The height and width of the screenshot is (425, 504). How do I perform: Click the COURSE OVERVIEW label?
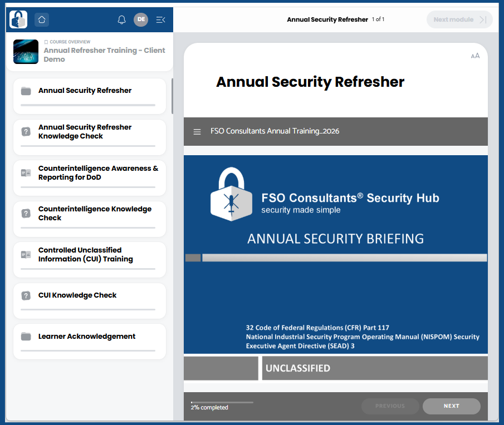pyautogui.click(x=70, y=42)
